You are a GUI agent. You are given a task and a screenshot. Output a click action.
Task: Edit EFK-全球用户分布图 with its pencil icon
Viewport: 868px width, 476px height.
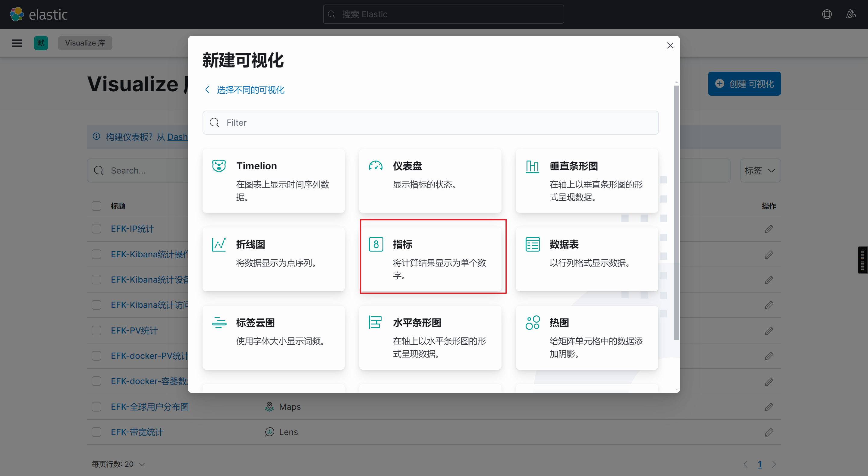pos(769,407)
